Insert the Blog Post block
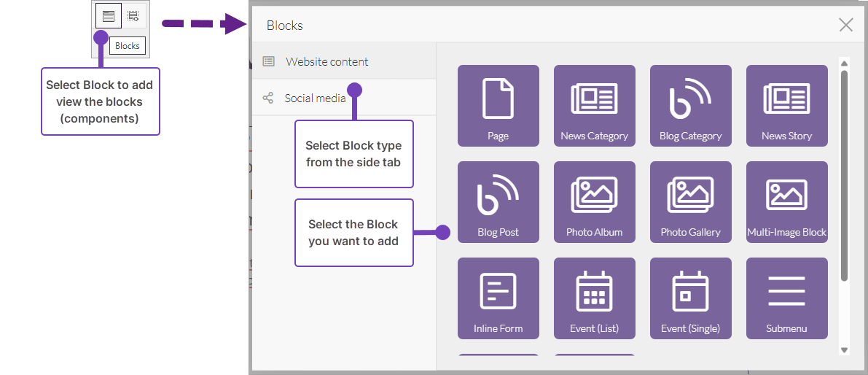 [498, 201]
